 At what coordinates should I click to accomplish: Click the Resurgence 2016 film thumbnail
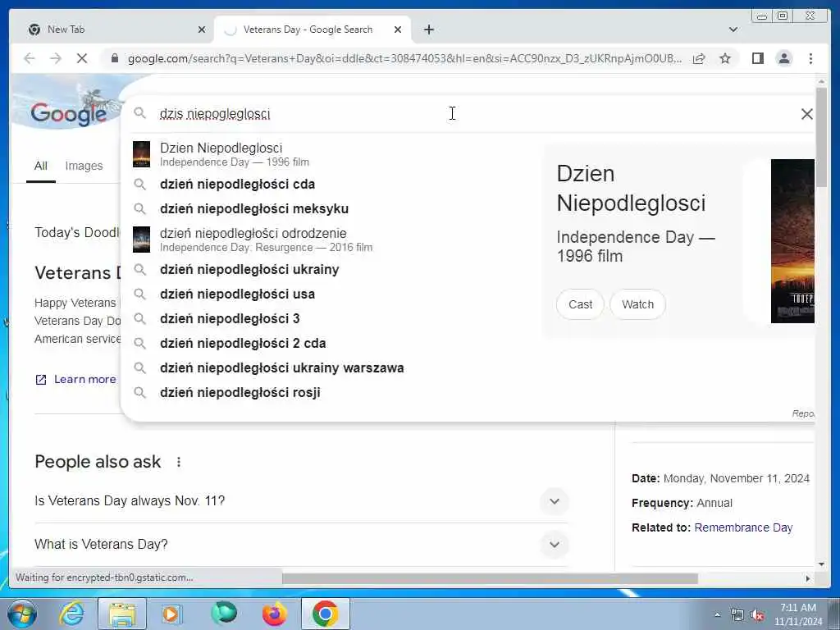point(141,240)
